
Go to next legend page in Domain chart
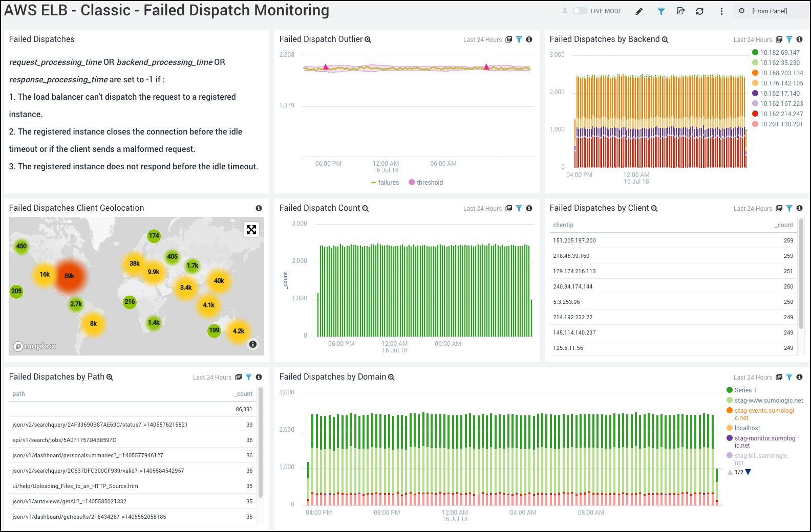click(x=748, y=472)
